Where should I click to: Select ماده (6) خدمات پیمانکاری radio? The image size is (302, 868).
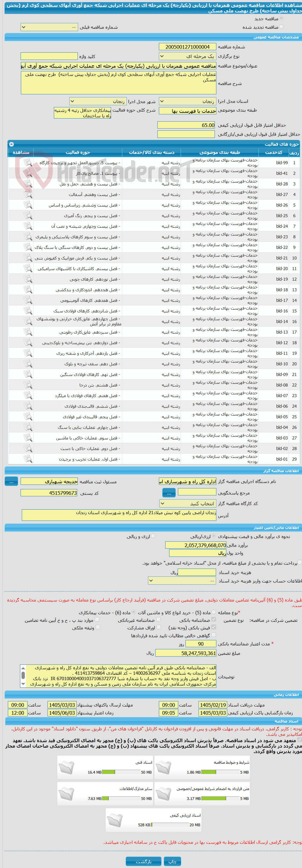click(x=134, y=612)
